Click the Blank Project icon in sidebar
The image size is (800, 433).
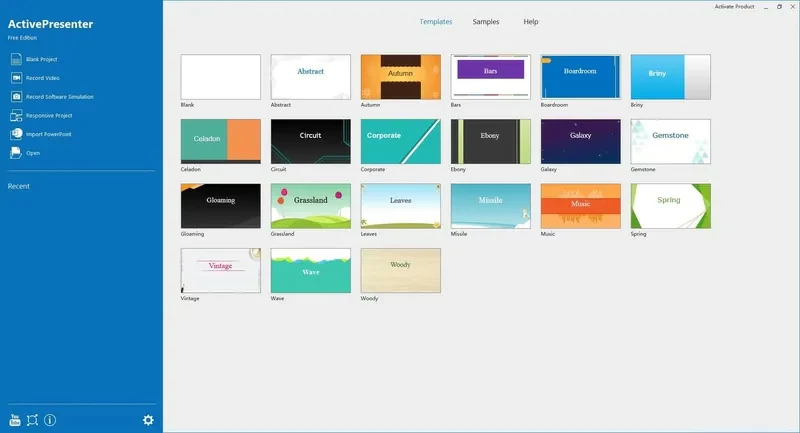[16, 59]
